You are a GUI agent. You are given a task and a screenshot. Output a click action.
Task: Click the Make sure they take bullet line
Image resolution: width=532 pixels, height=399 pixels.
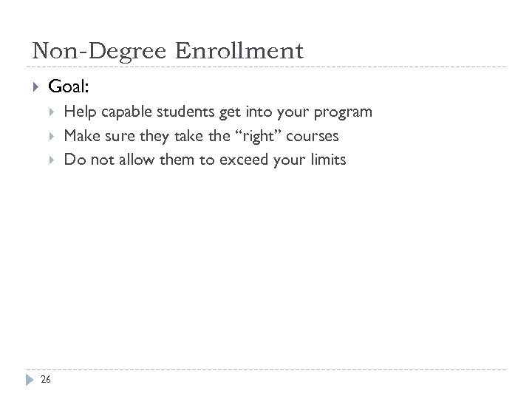tap(201, 136)
